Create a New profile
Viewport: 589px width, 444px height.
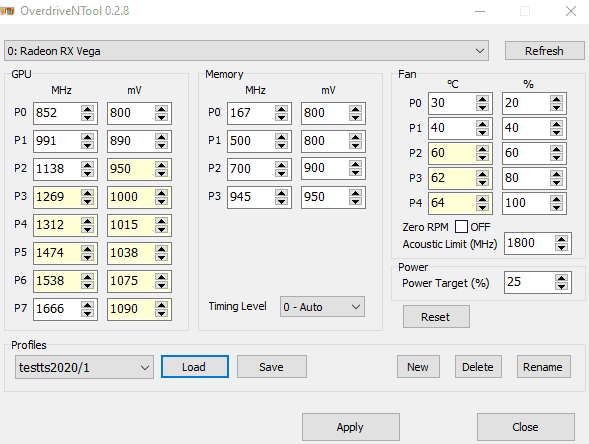click(x=418, y=367)
